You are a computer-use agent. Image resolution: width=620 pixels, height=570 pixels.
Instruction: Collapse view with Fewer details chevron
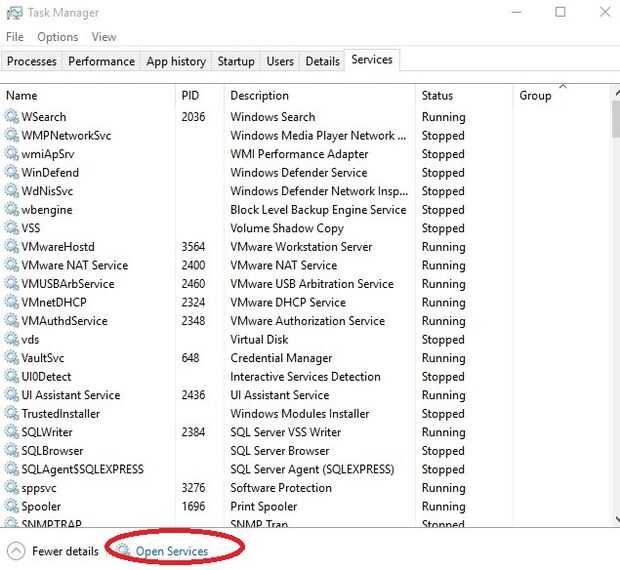(16, 550)
